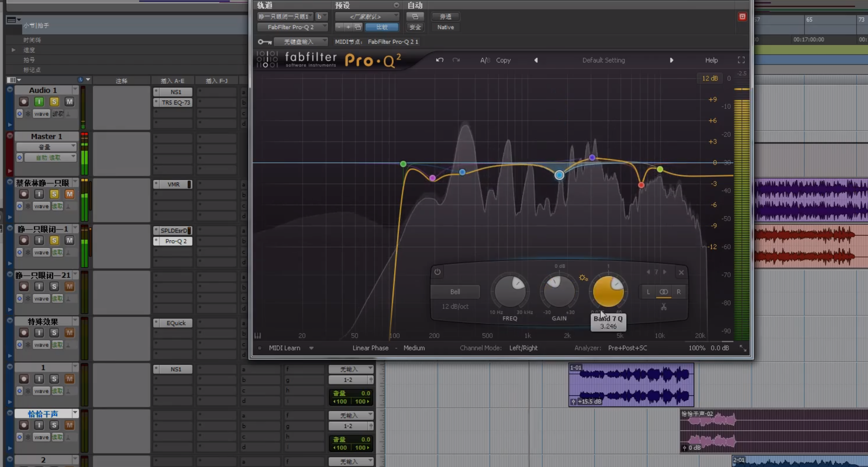Open the Help menu in Pro-Q
This screenshot has width=868, height=467.
(x=711, y=60)
